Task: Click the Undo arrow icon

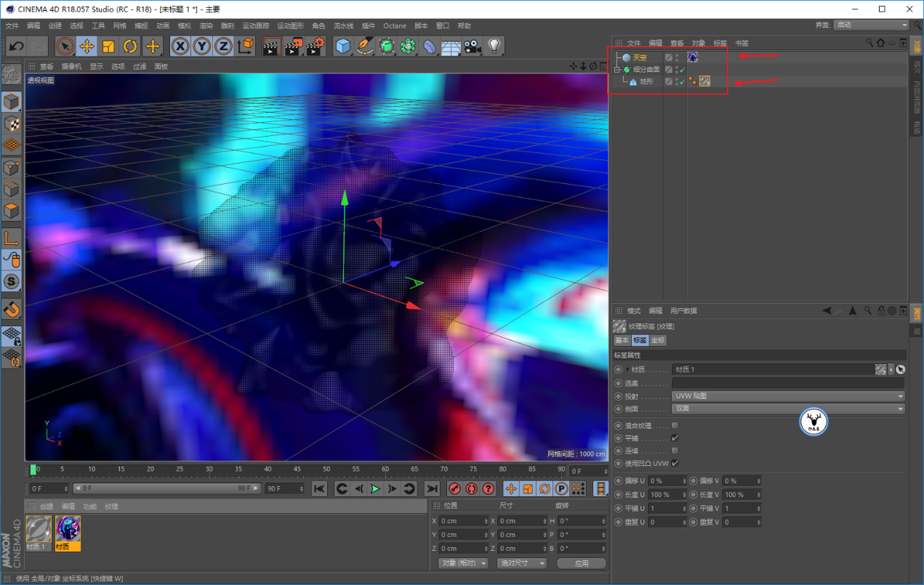Action: (x=16, y=47)
